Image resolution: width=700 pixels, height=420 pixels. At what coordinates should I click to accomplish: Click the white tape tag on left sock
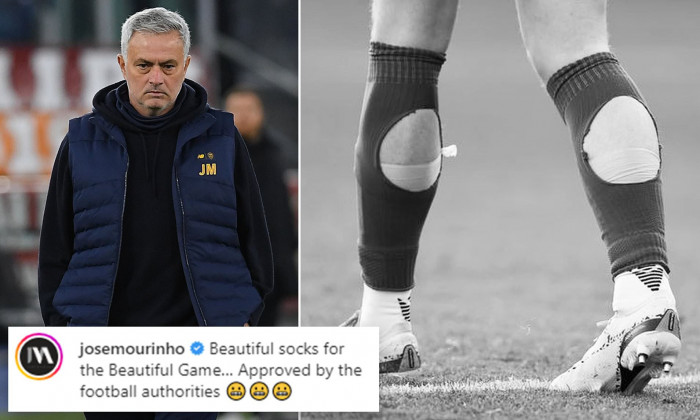click(449, 151)
